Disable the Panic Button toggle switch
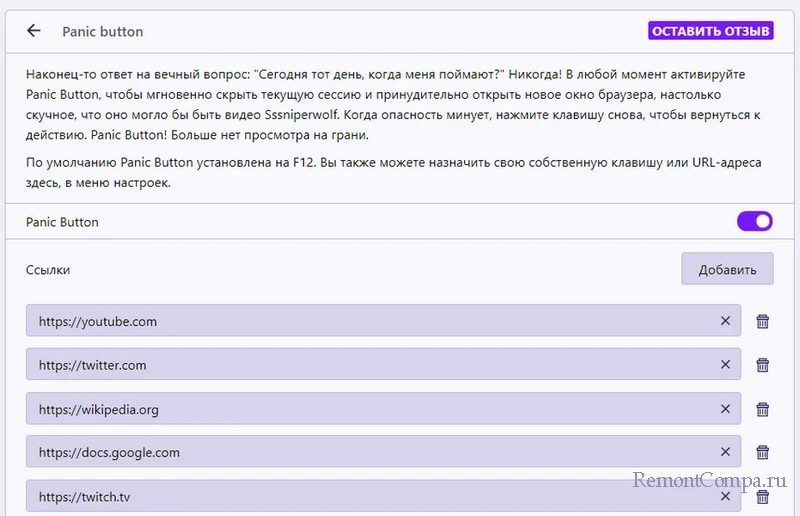Viewport: 800px width, 516px height. (x=755, y=222)
